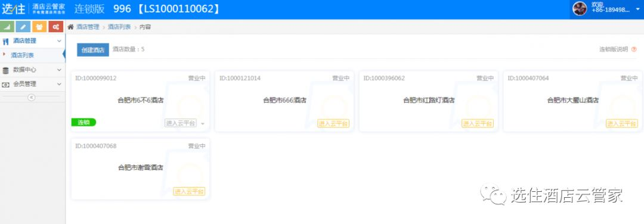Viewport: 644px width, 224px height.
Task: Open the 合肥市谢雪酒店 hotel card
Action: (x=141, y=169)
